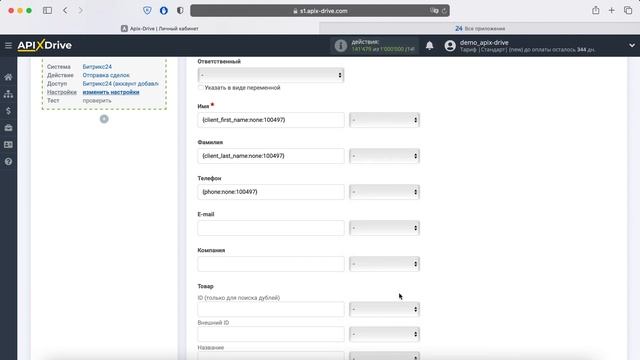
Task: Click the empty E-mail input field
Action: 271,228
